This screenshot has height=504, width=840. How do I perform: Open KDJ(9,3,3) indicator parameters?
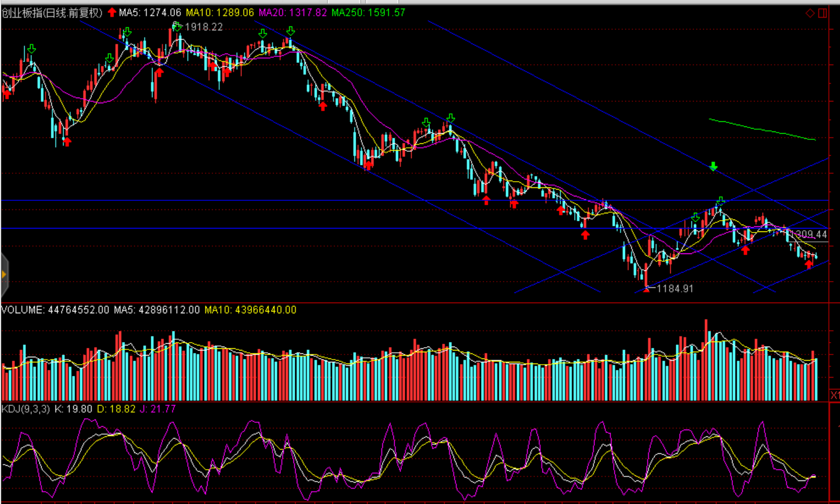pyautogui.click(x=26, y=409)
